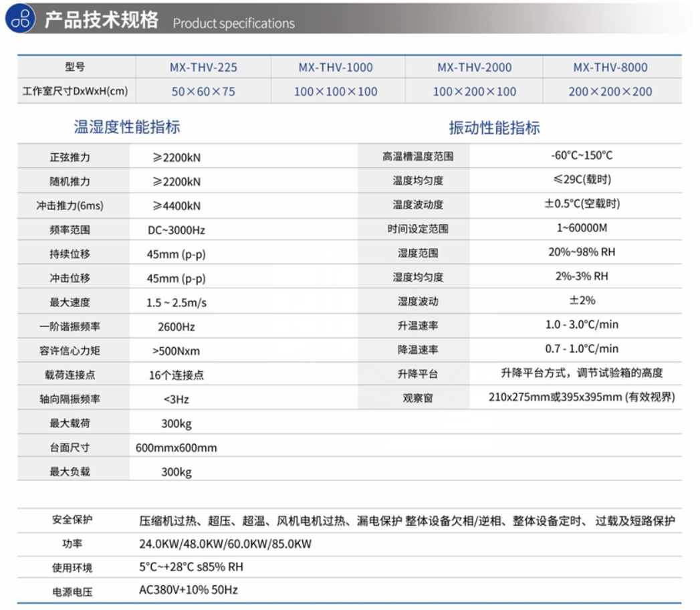Click the AC380V+10% 50Hz voltage value
The height and width of the screenshot is (610, 700).
coord(189,590)
